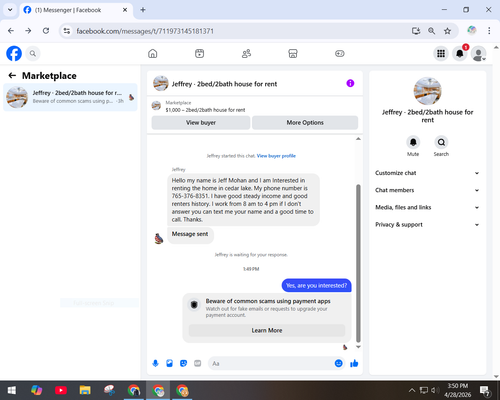Choose a GIF from the GIF icon
Screen dimensions: 500x400
pyautogui.click(x=198, y=363)
